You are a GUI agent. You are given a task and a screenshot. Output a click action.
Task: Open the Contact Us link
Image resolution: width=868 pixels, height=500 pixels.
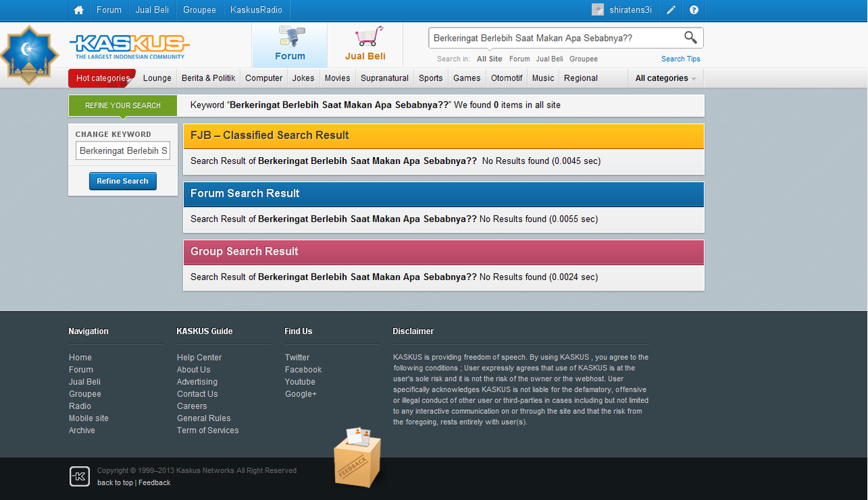[197, 394]
